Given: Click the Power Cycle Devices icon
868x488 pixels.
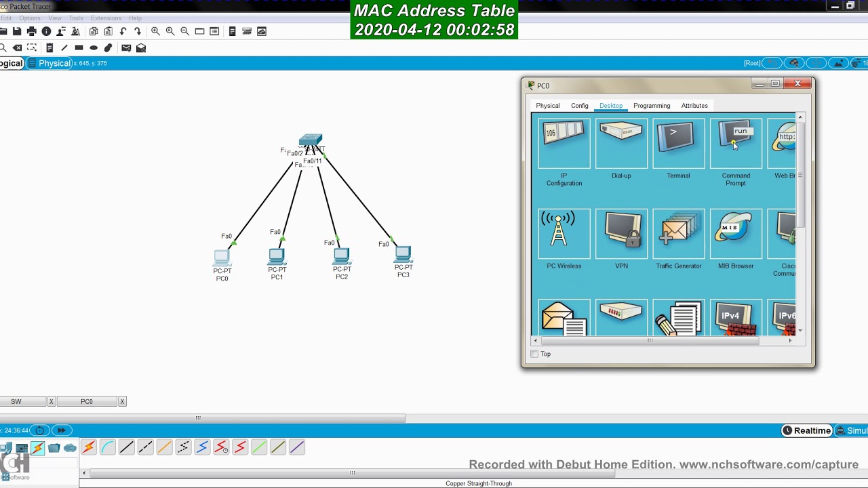Looking at the screenshot, I should coord(39,430).
